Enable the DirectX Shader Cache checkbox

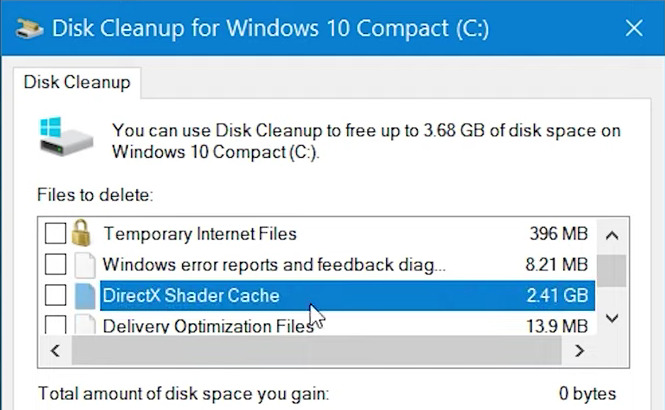tap(56, 295)
